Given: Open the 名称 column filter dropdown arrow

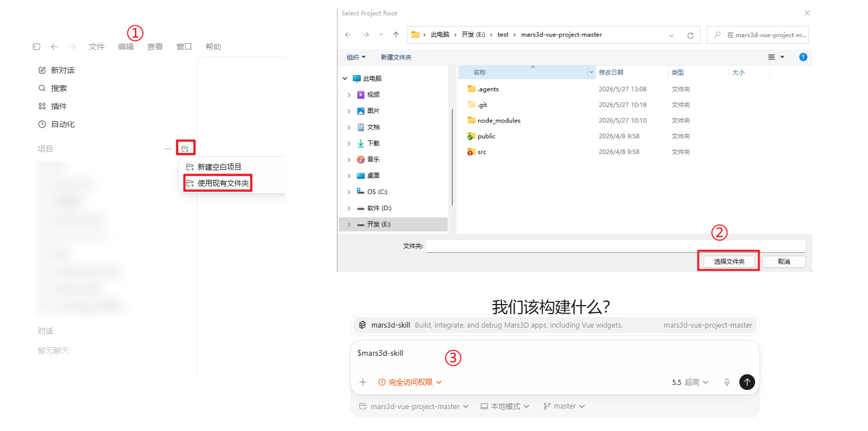Looking at the screenshot, I should pos(592,72).
